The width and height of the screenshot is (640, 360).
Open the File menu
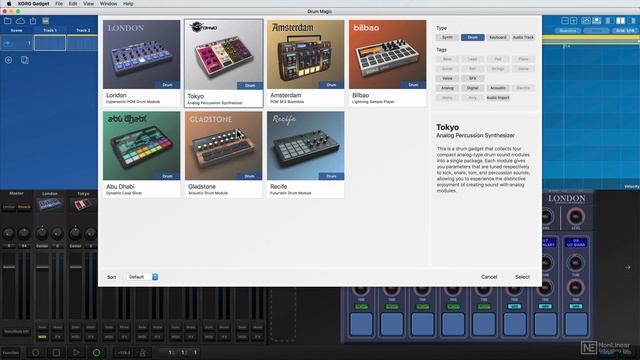(59, 3)
